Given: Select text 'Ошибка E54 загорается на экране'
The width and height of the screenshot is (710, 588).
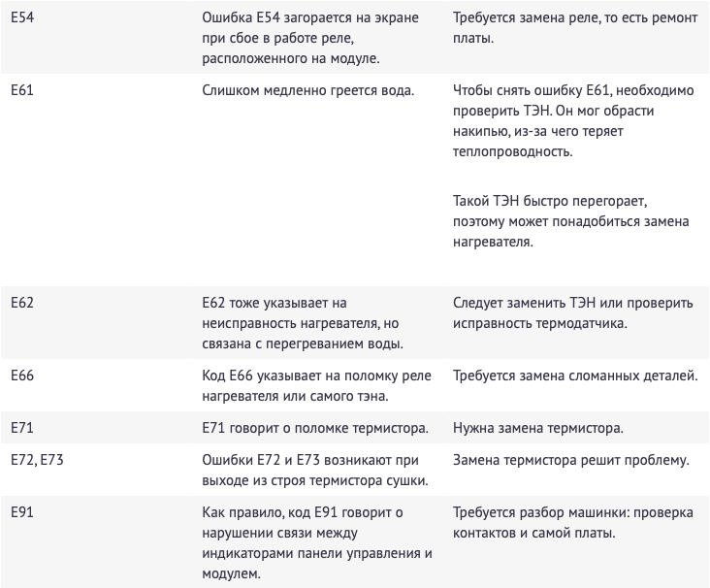Looking at the screenshot, I should 310,17.
